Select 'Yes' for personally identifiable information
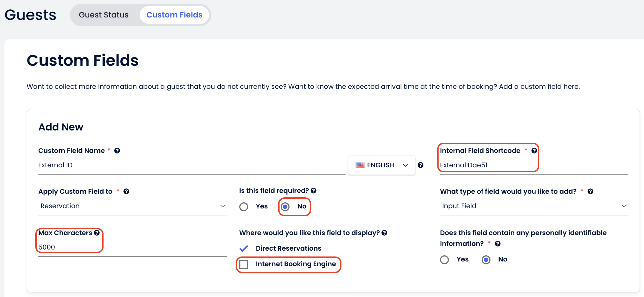 (444, 260)
